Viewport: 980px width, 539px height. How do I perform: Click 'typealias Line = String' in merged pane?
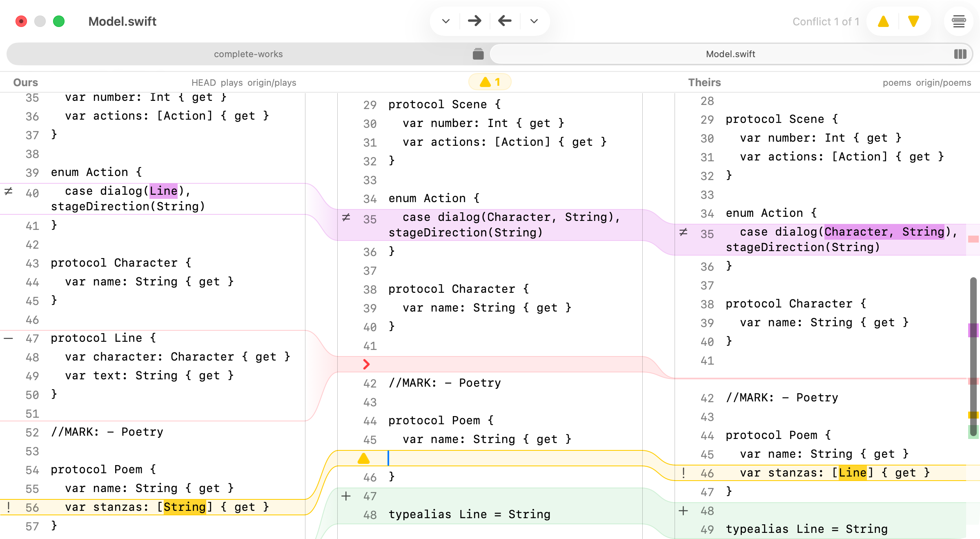point(469,514)
